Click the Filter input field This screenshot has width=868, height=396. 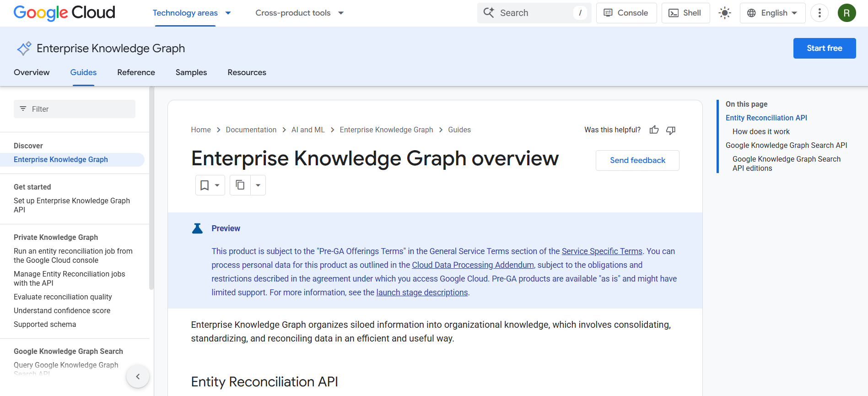coord(75,109)
